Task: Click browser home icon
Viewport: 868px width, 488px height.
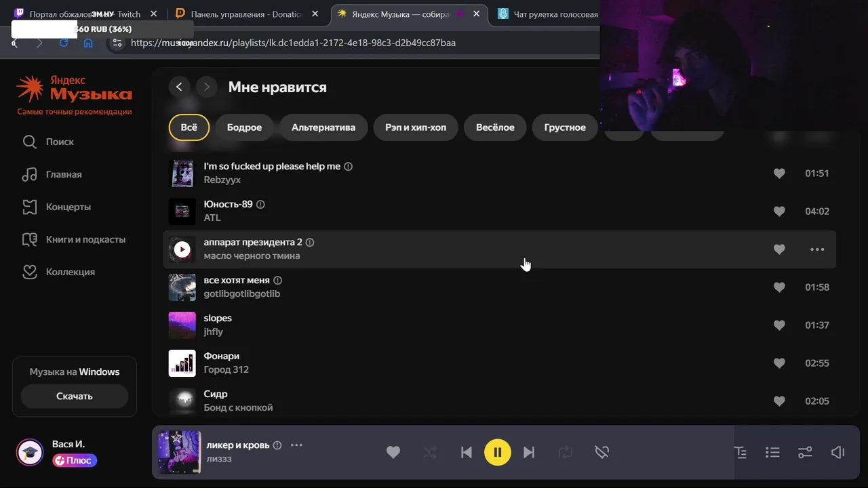Action: pyautogui.click(x=88, y=43)
